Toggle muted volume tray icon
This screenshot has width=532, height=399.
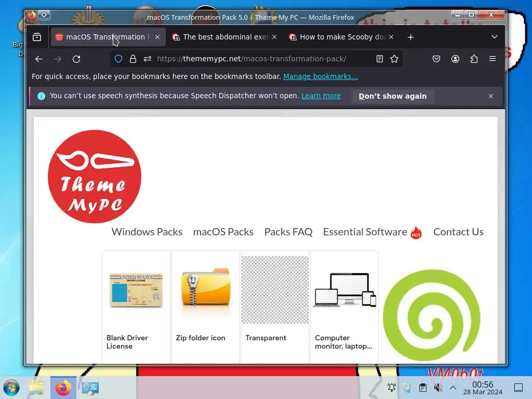438,388
